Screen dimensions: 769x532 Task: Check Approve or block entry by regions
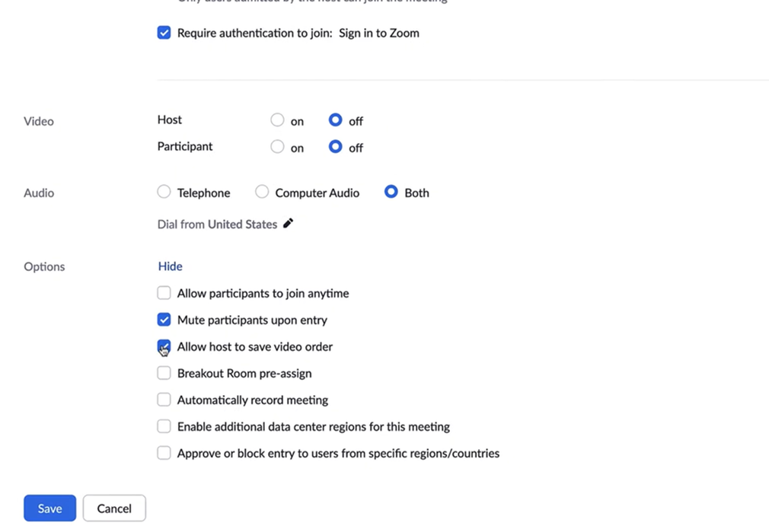(x=164, y=453)
